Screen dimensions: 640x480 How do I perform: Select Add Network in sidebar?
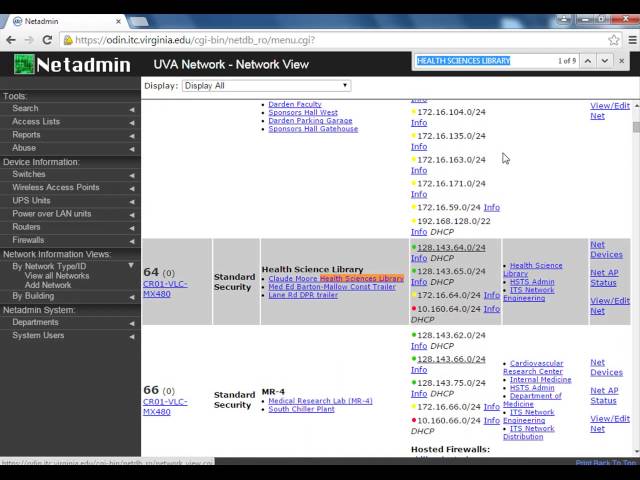tap(48, 285)
